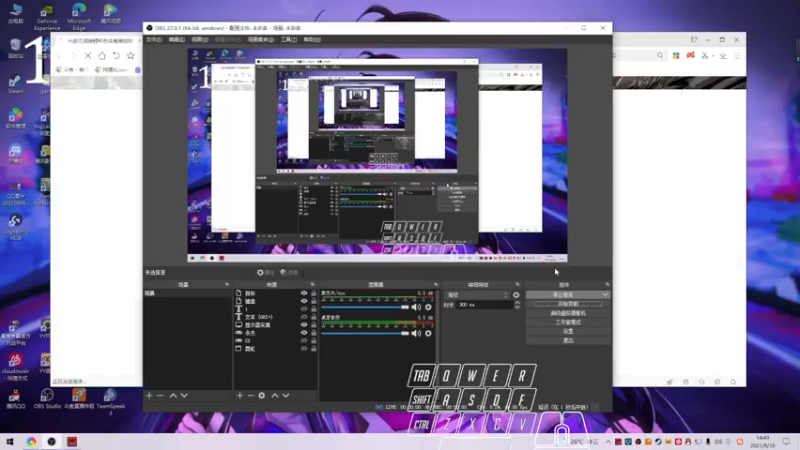
Task: Select the 键盘 source row
Action: [x=276, y=301]
